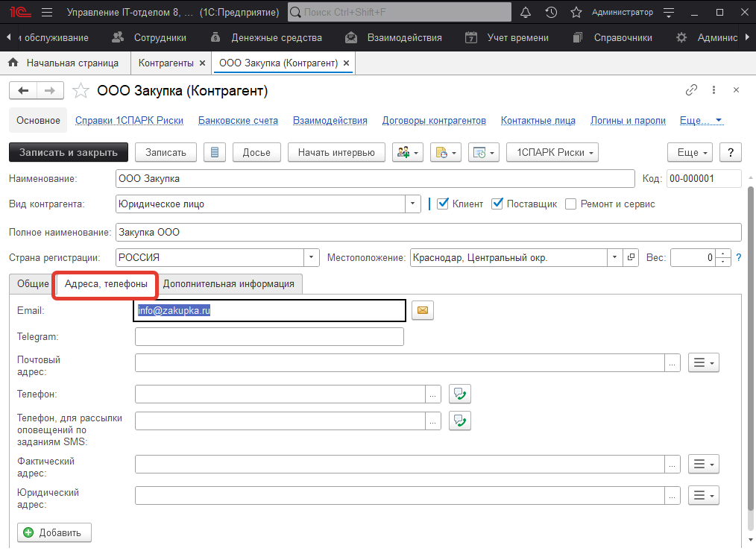Toggle the Поставщик checkbox

(x=497, y=204)
